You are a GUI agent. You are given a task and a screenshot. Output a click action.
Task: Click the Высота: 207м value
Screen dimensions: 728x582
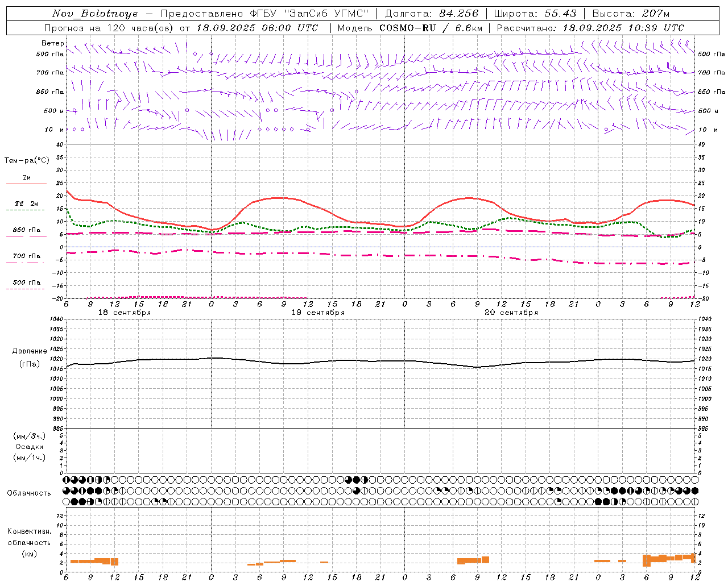(631, 14)
